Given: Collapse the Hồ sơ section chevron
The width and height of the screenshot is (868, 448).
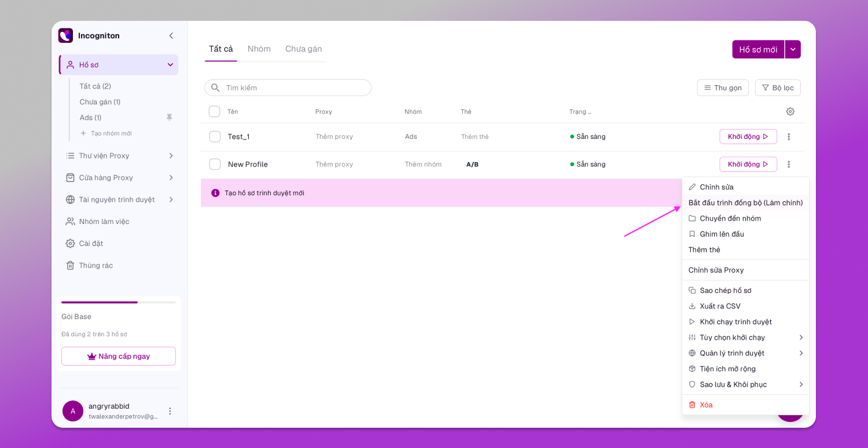Looking at the screenshot, I should point(170,65).
